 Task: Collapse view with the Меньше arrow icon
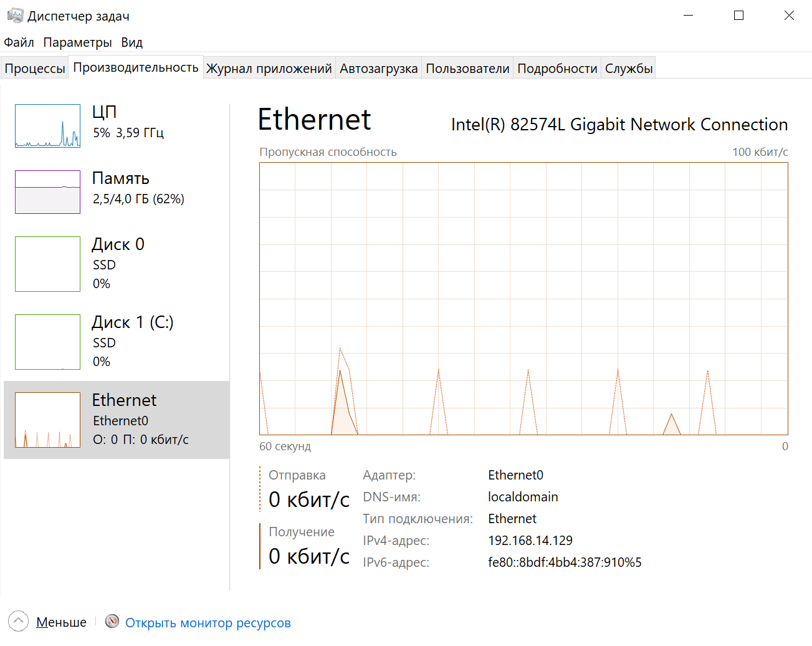pos(19,621)
